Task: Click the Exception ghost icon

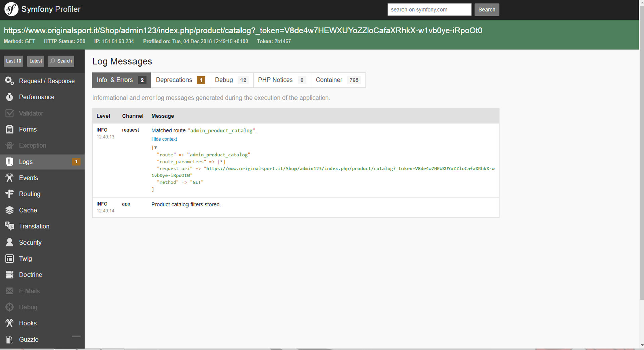Action: (x=9, y=145)
